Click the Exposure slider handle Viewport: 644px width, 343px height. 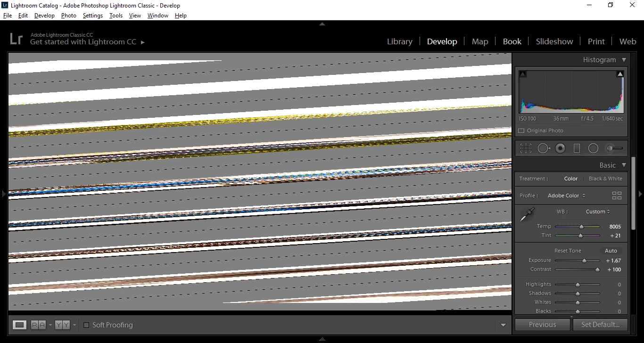(584, 261)
